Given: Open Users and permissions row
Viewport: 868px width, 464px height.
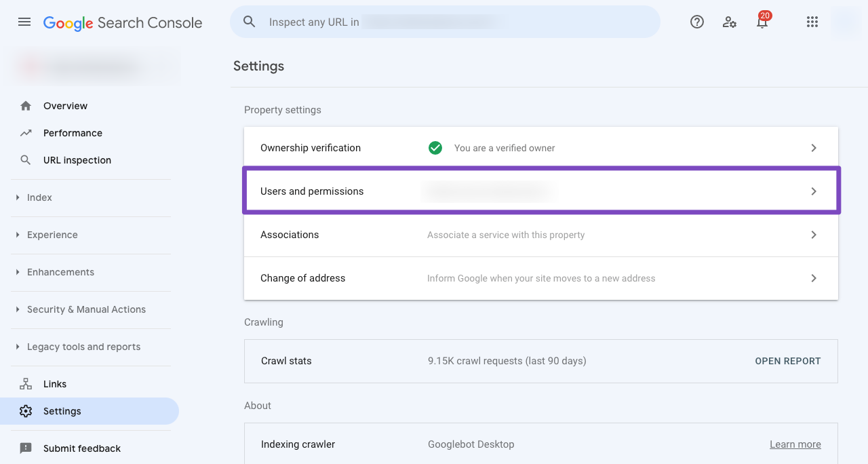Looking at the screenshot, I should tap(541, 191).
